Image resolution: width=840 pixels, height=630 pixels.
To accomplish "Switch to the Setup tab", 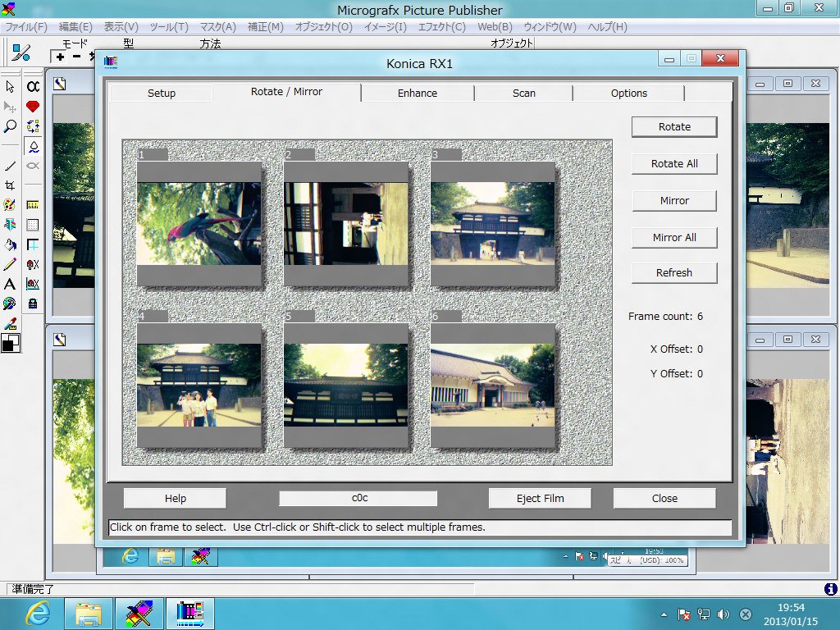I will pos(162,94).
